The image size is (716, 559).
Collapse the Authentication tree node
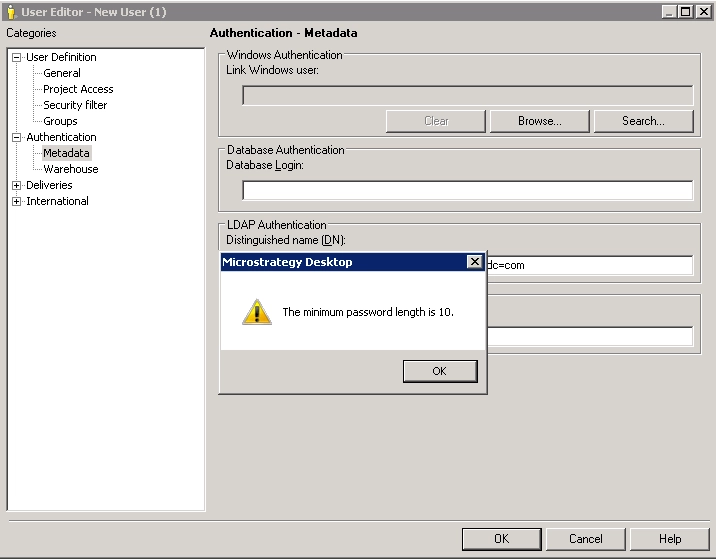16,137
